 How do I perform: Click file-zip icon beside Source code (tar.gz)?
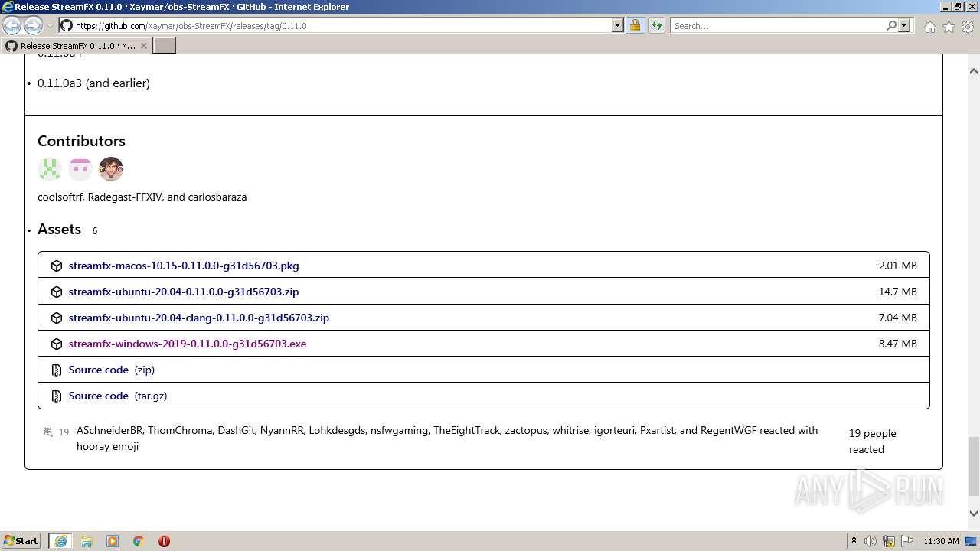pos(57,396)
